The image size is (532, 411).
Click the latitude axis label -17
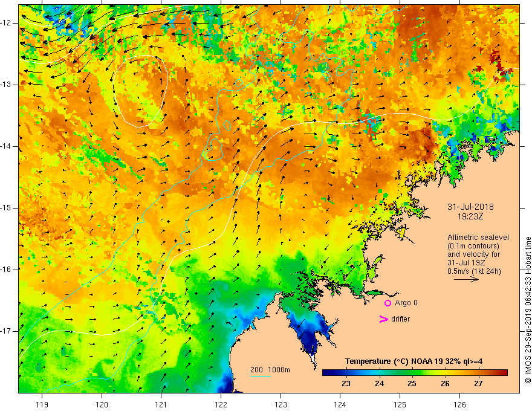tap(7, 331)
